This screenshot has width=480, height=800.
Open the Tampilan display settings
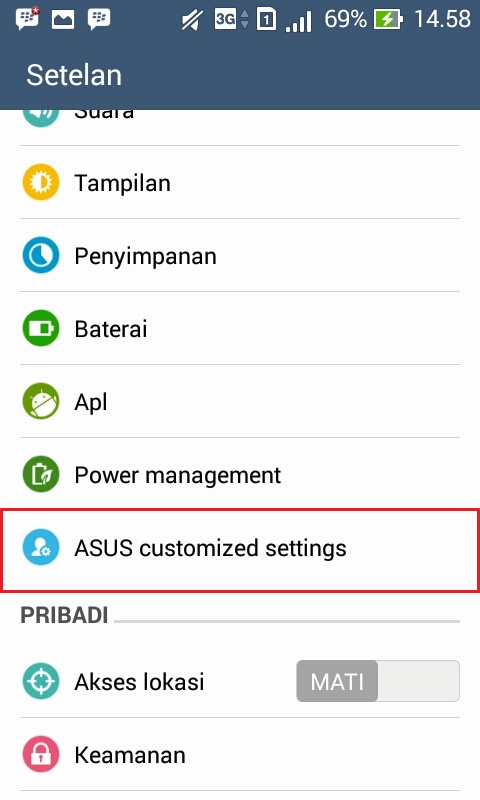(240, 182)
